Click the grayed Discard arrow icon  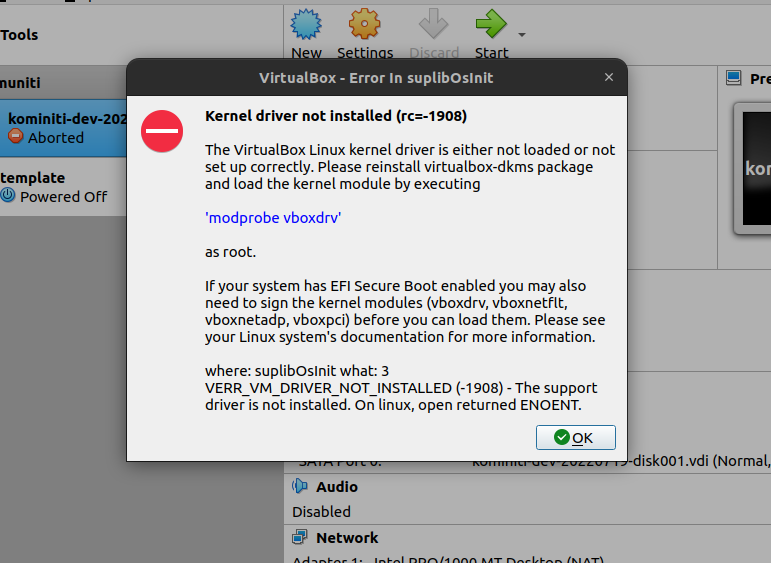click(x=433, y=24)
